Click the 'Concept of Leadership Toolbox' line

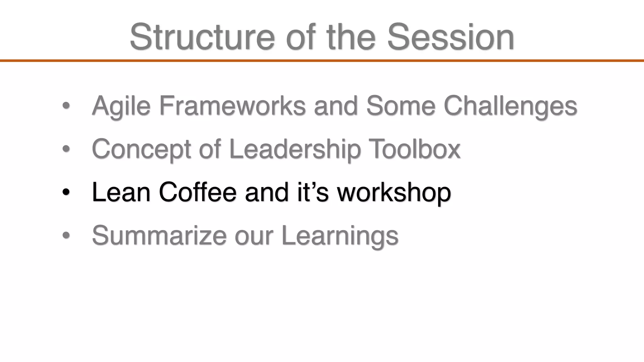(x=276, y=149)
